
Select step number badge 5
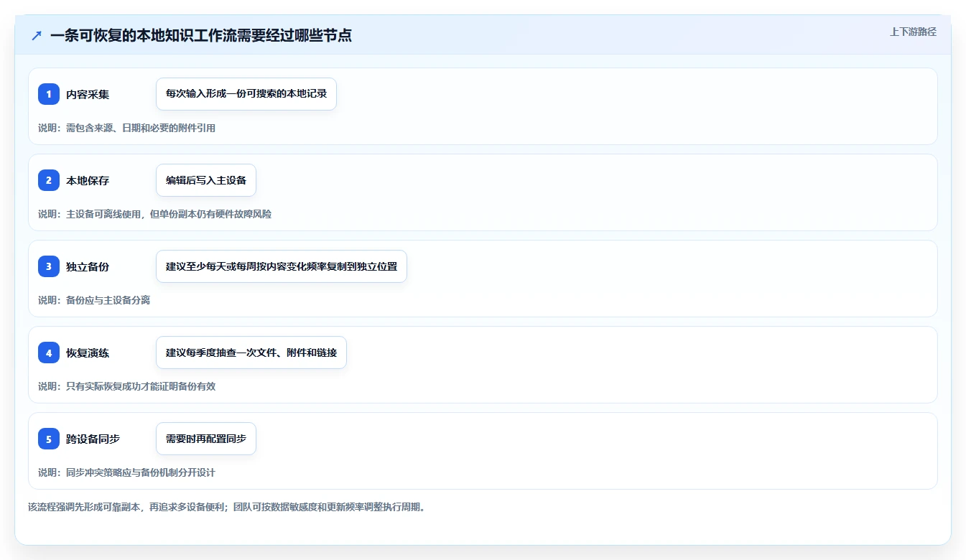pos(49,439)
